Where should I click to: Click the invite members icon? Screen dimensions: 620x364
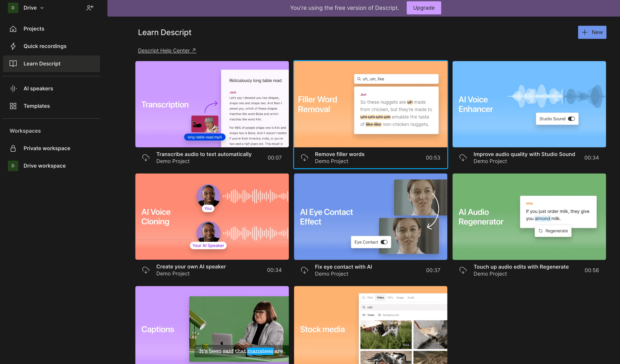click(x=90, y=8)
